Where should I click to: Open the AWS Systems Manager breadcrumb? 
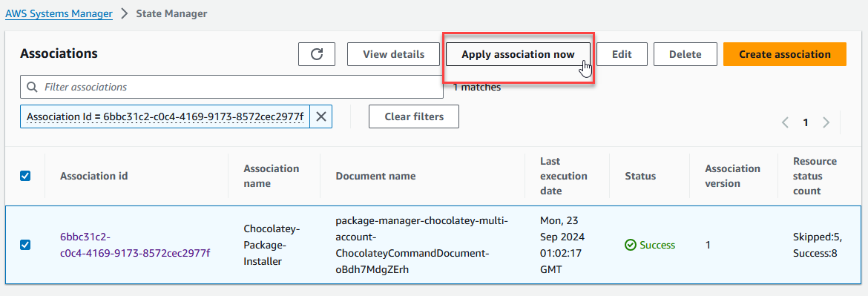[x=59, y=13]
